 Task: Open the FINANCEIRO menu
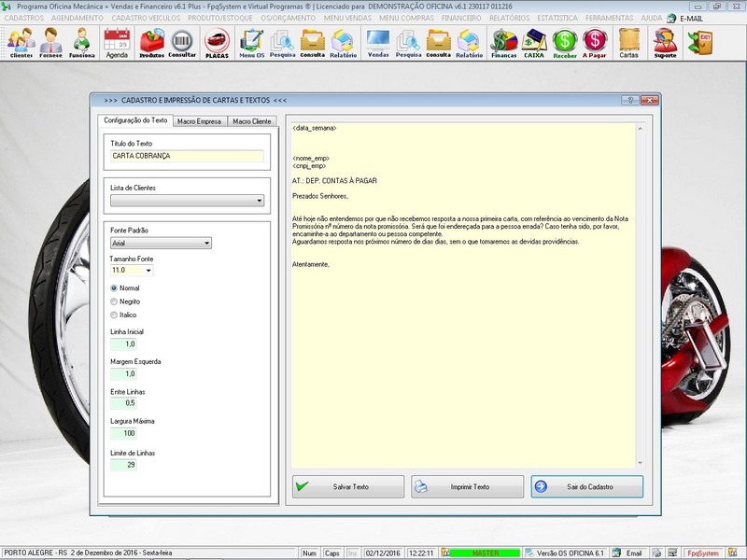[x=461, y=18]
